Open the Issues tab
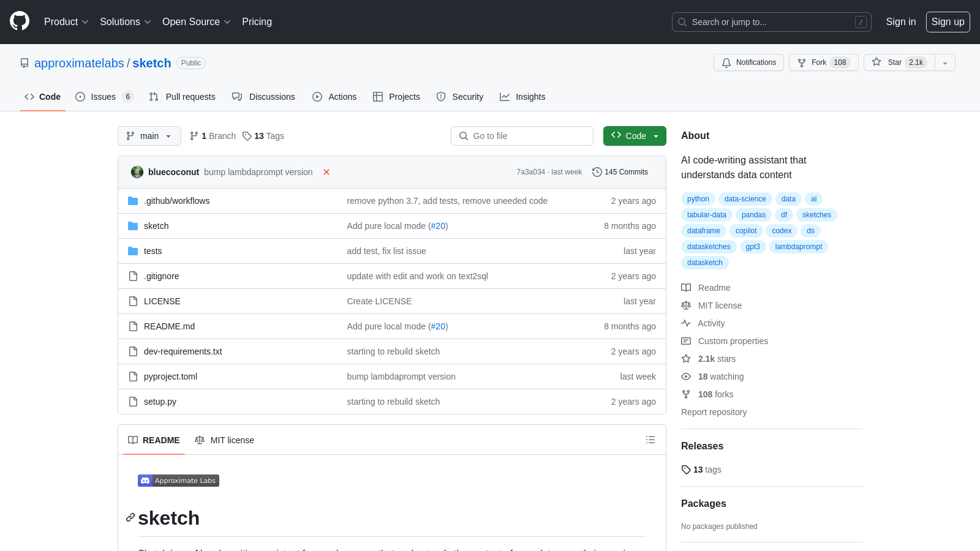The height and width of the screenshot is (551, 980). pos(104,97)
